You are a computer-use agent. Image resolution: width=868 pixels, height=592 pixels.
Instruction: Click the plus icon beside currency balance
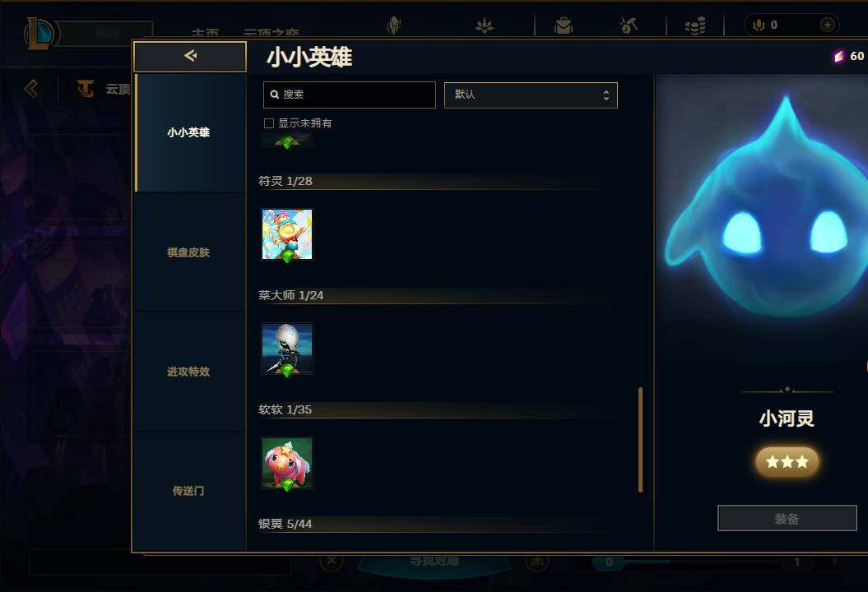pos(827,25)
